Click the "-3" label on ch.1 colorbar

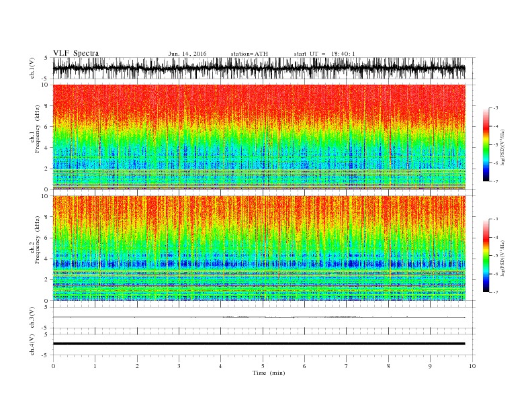[x=495, y=108]
